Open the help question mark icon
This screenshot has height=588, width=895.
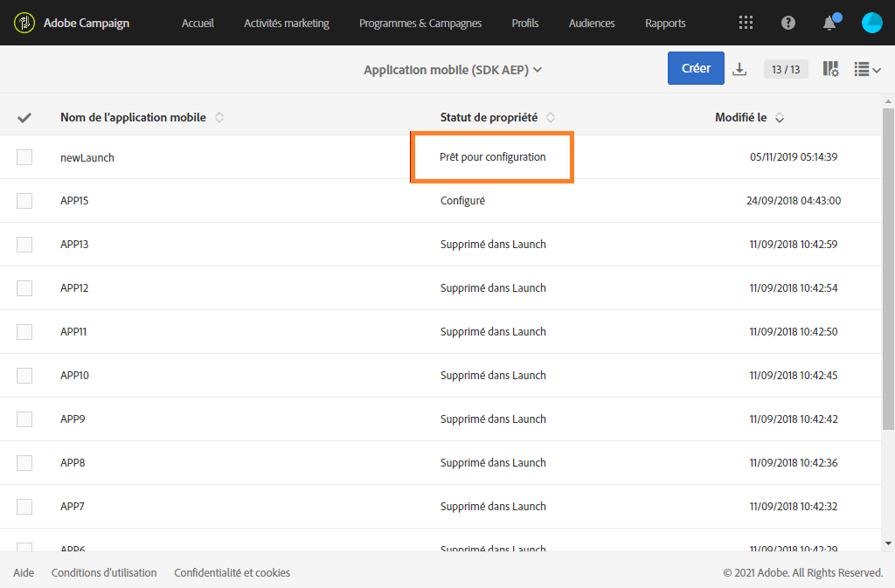click(x=788, y=23)
